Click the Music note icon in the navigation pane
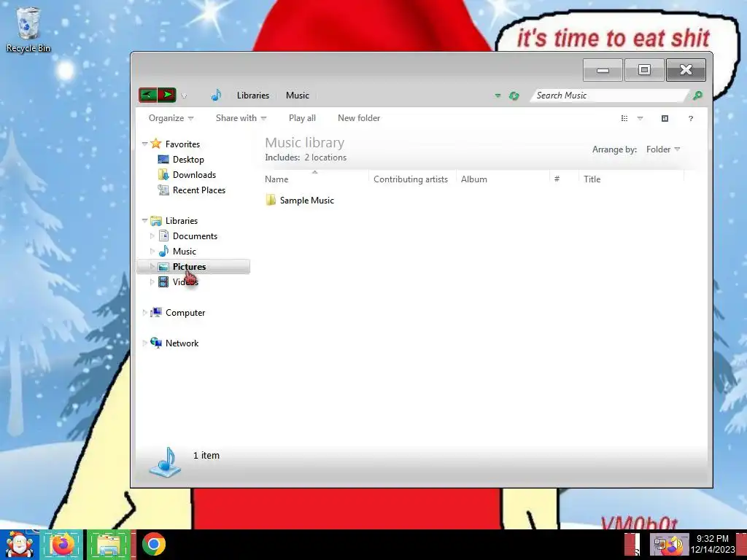Image resolution: width=747 pixels, height=560 pixels. pyautogui.click(x=163, y=251)
